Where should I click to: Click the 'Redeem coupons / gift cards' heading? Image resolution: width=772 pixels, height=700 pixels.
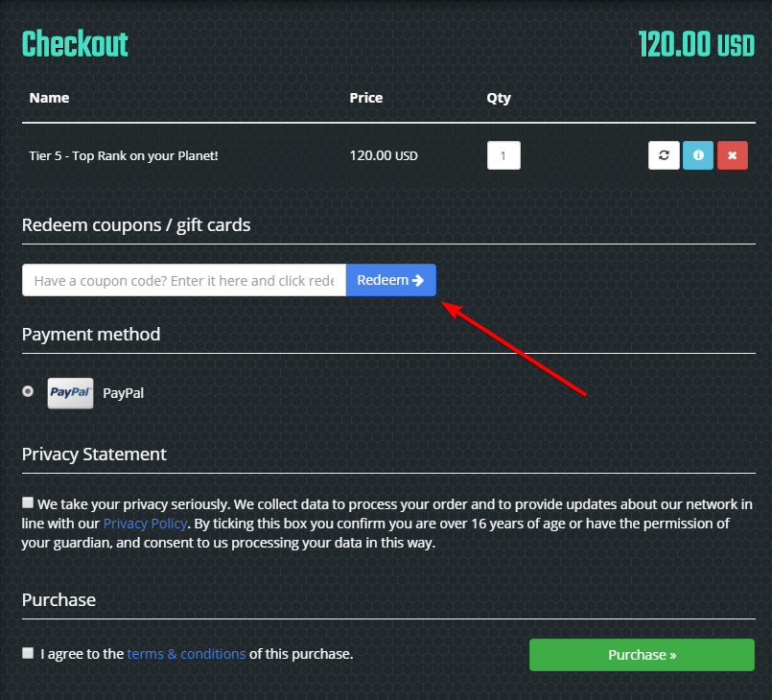tap(136, 225)
